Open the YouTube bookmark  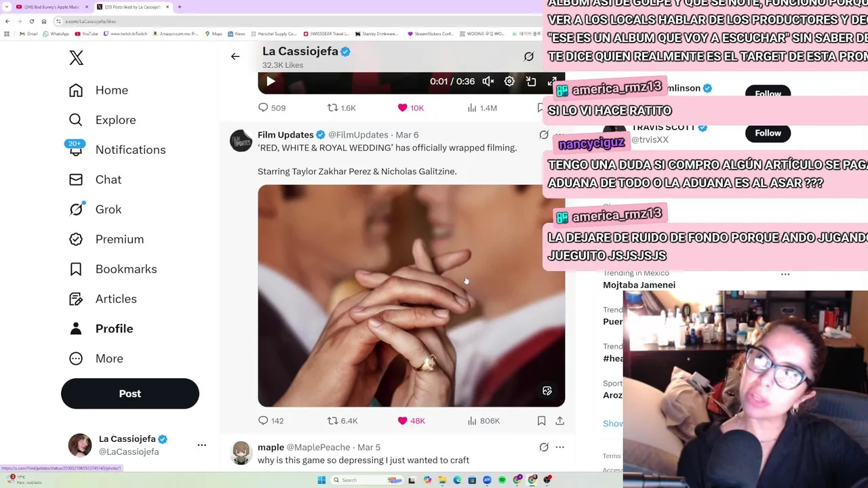click(x=86, y=34)
